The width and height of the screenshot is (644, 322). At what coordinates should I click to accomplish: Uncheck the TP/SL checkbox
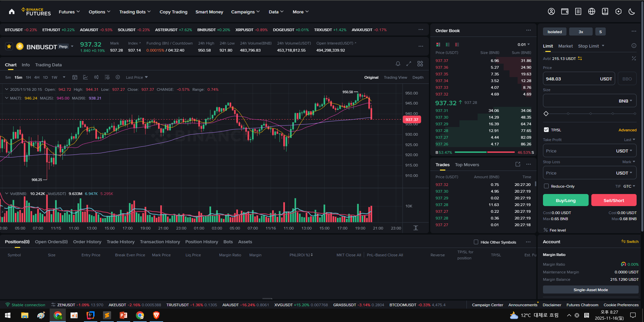(546, 130)
